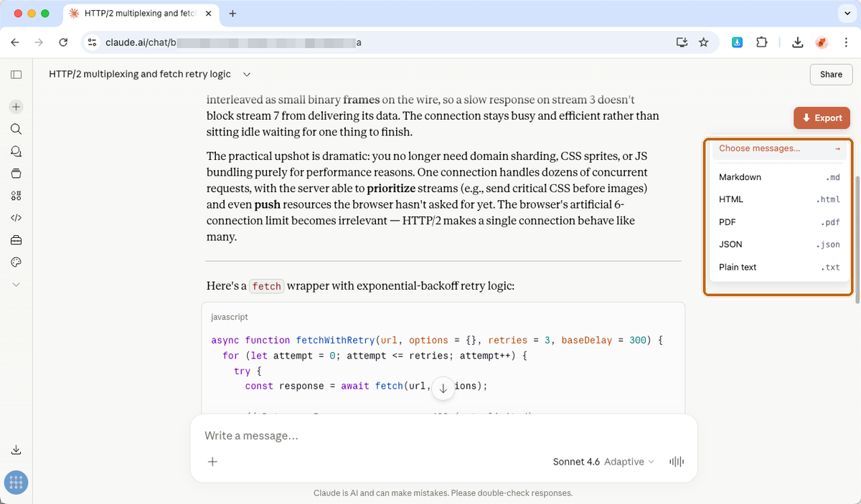Click the scroll to bottom arrow button
Screen dimensions: 861x504
pos(443,388)
